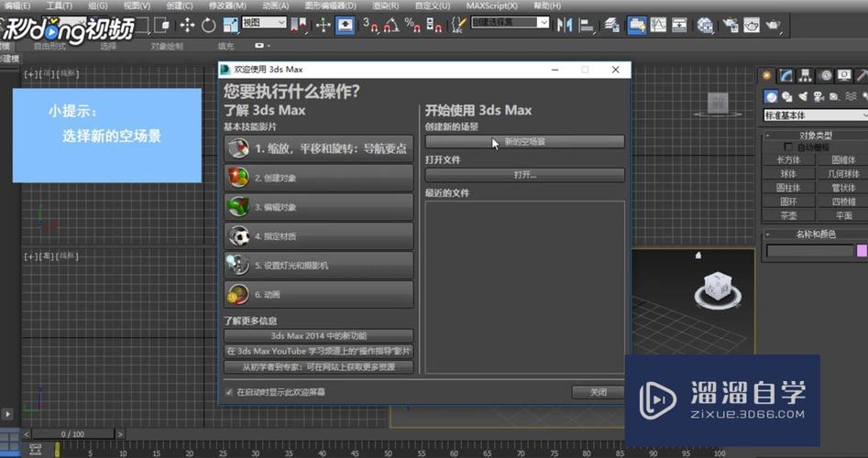Open Edit Named Selection Sets icon
The height and width of the screenshot is (458, 868).
pos(458,25)
